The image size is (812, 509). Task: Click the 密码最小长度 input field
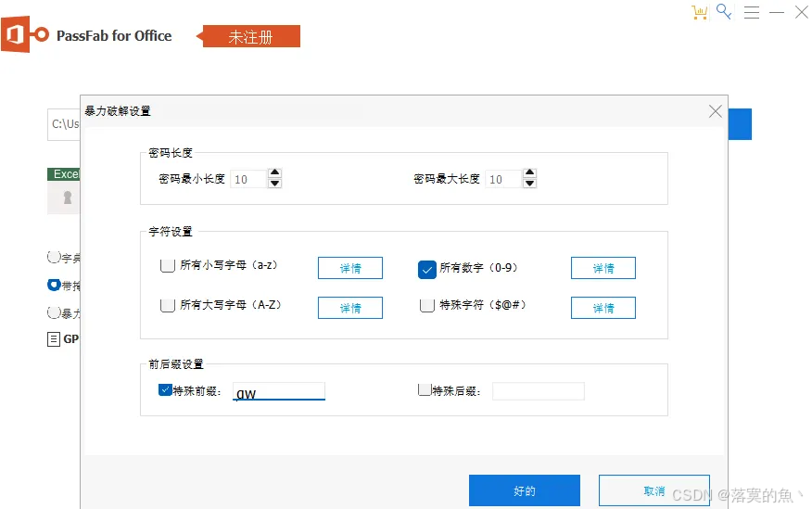248,179
